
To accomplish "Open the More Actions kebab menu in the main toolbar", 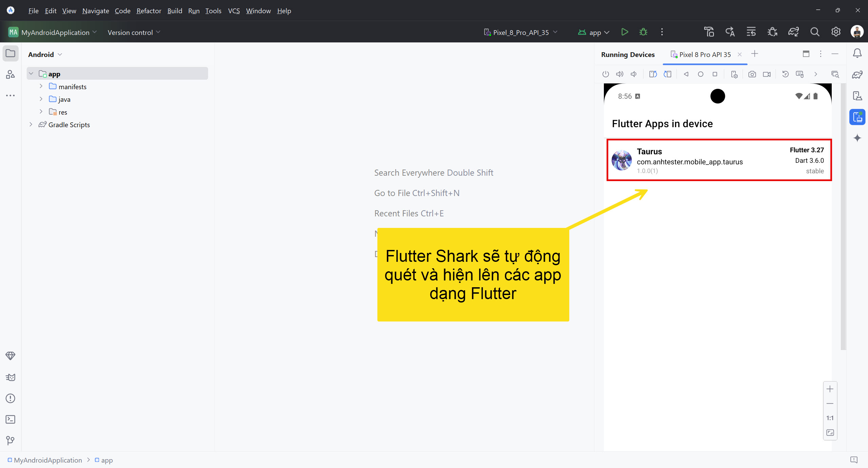I will click(x=662, y=32).
